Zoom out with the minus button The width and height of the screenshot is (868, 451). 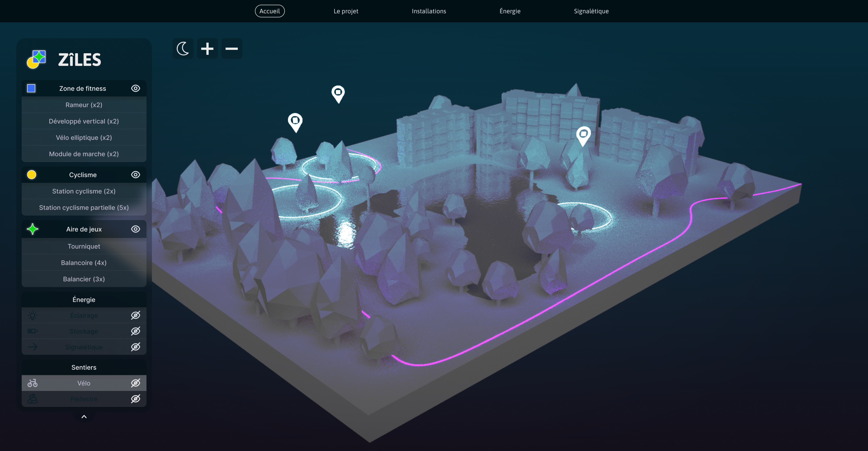click(x=231, y=49)
